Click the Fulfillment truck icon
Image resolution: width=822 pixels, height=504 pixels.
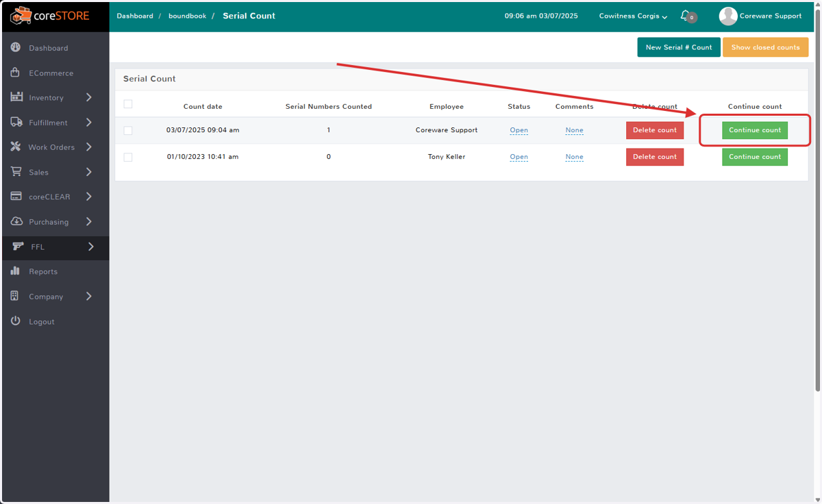point(16,123)
